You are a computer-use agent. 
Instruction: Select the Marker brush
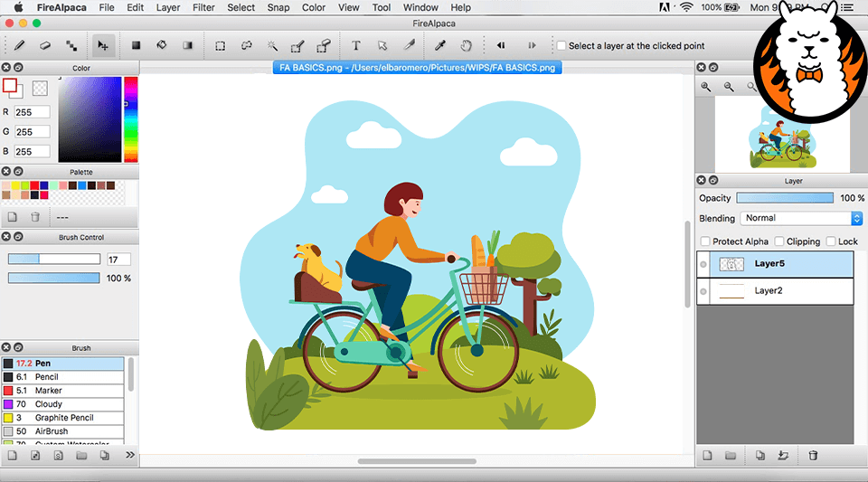[62, 391]
